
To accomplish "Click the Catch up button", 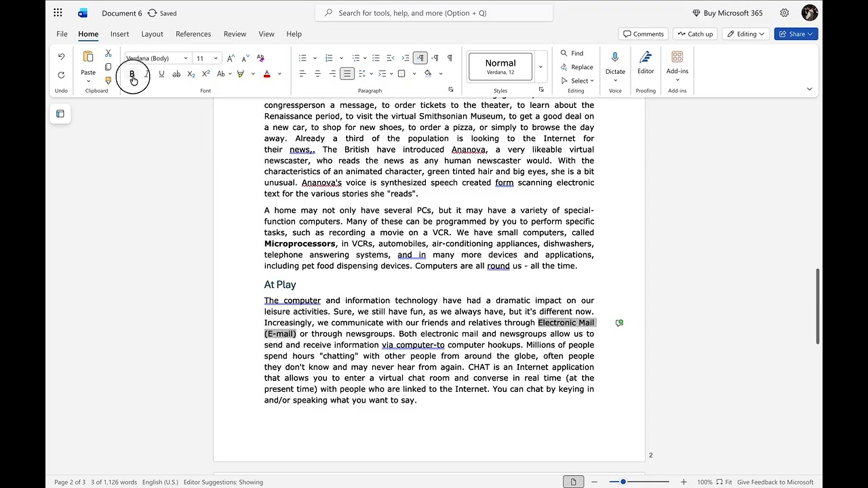I will pyautogui.click(x=695, y=34).
